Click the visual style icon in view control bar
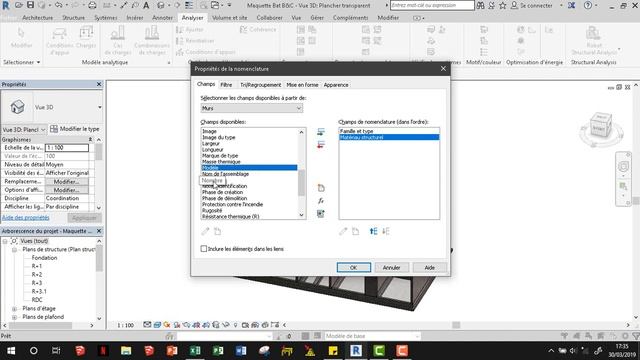Viewport: 640px width, 360px height. click(x=157, y=325)
